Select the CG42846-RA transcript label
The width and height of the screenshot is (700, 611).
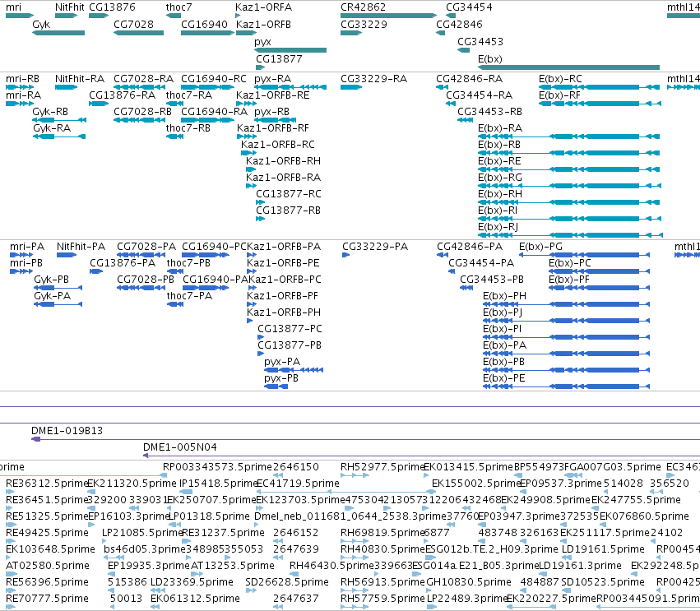tap(469, 79)
